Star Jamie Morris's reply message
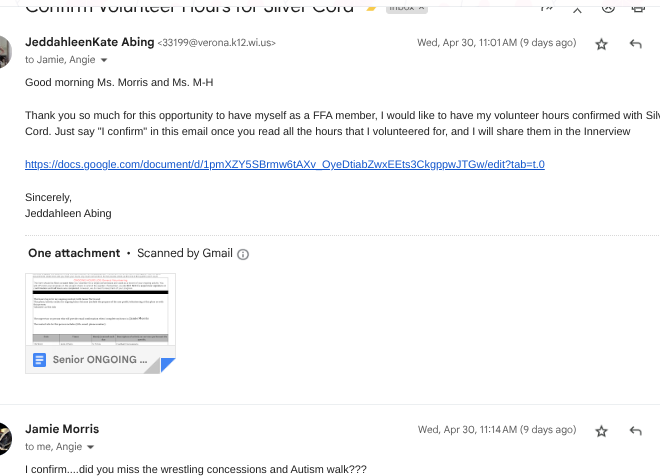The height and width of the screenshot is (476, 660). (x=601, y=431)
